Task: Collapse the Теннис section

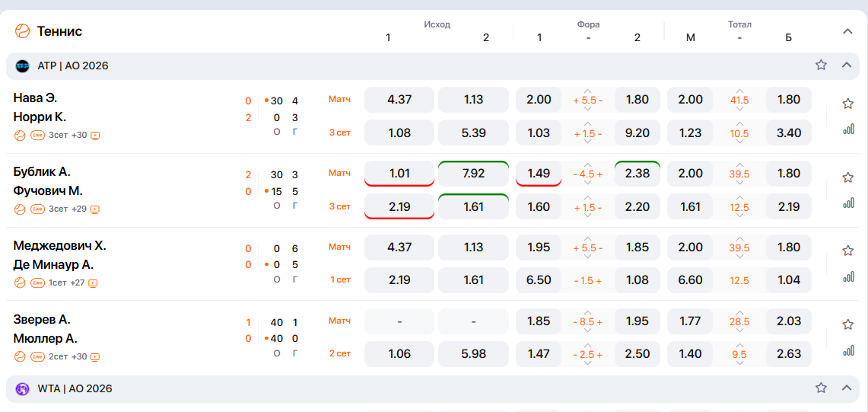Action: 847,31
